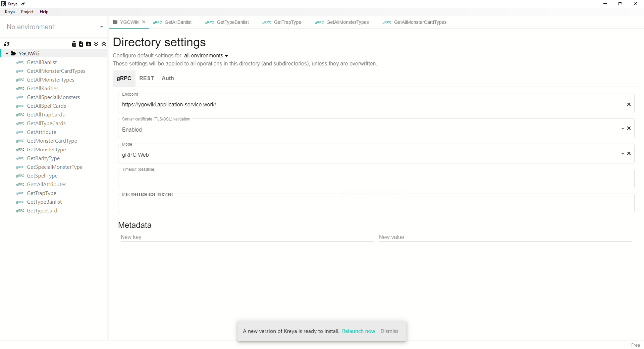
Task: Click the Relaunch now button
Action: pyautogui.click(x=359, y=331)
